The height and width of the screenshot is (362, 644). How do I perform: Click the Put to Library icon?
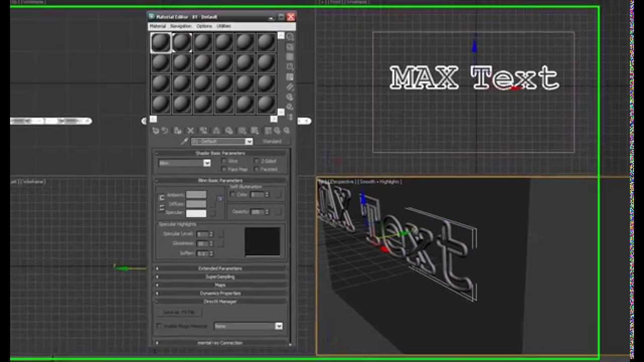tap(229, 131)
